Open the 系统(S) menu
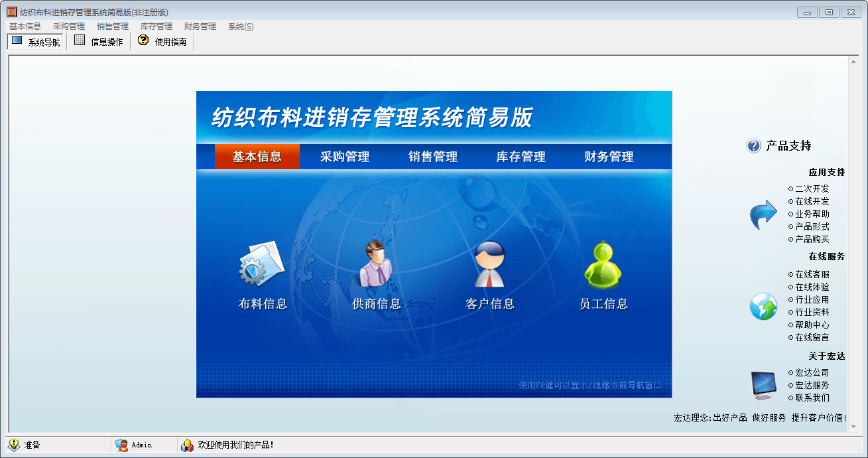Viewport: 868px width, 458px height. [241, 27]
